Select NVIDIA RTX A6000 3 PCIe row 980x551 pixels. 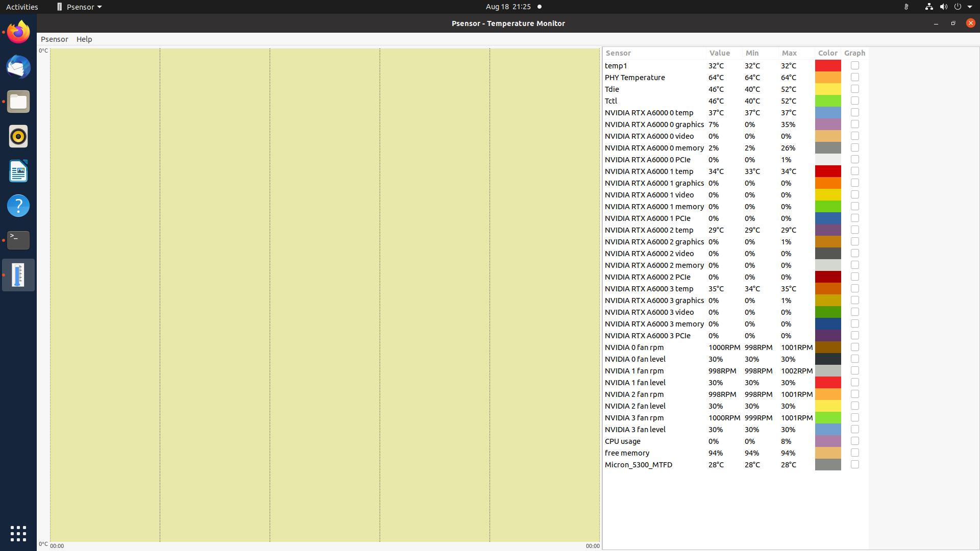pyautogui.click(x=736, y=335)
